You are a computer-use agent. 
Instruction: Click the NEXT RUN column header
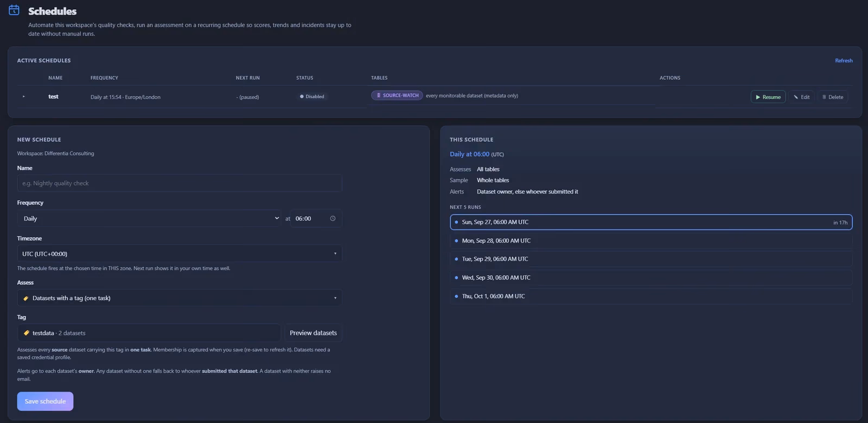(x=248, y=78)
